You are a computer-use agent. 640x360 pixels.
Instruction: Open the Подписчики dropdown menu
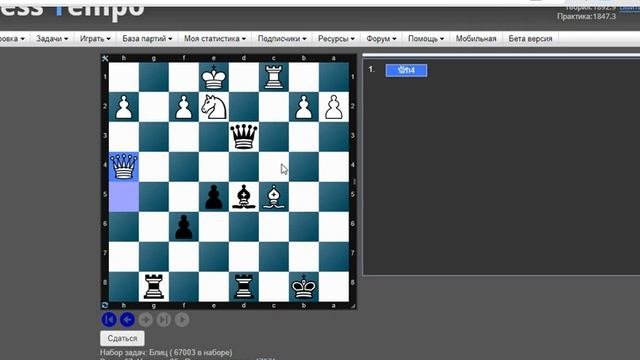coord(282,39)
